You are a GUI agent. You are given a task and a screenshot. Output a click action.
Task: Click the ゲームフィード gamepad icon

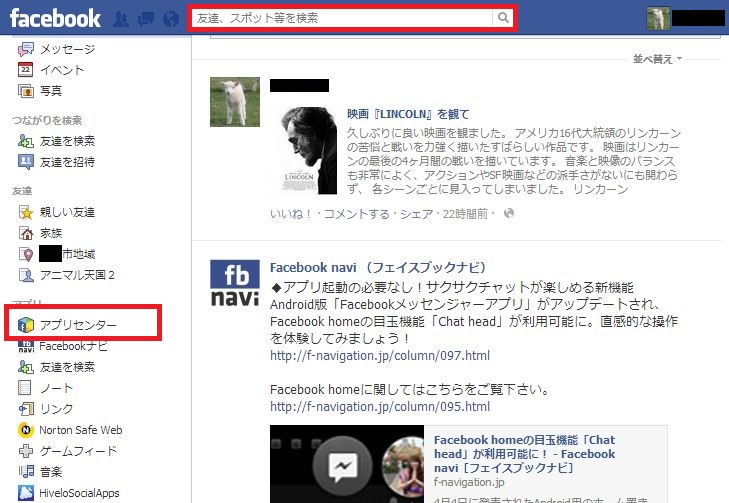[x=26, y=451]
